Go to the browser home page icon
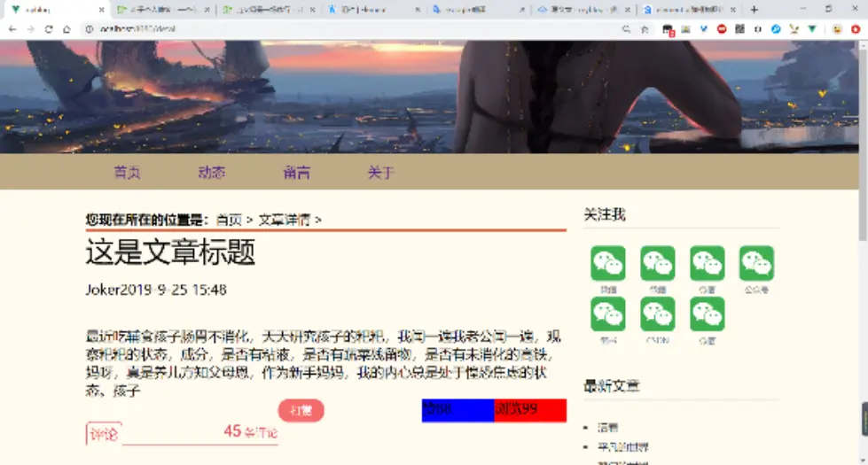This screenshot has width=868, height=465. coord(66,29)
